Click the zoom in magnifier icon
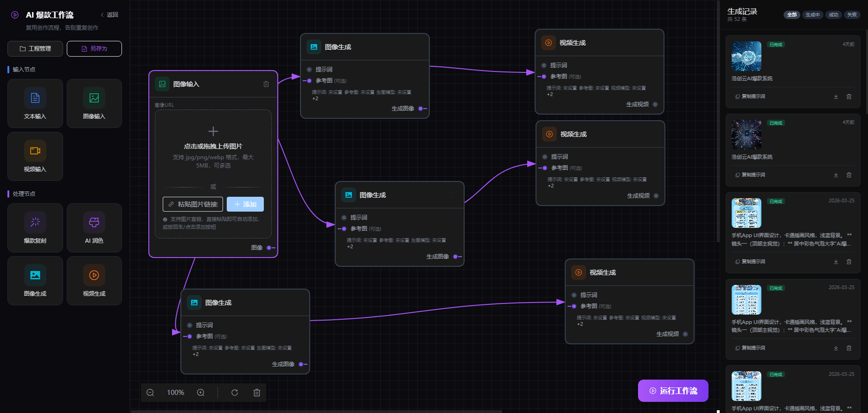The height and width of the screenshot is (413, 868). 201,393
